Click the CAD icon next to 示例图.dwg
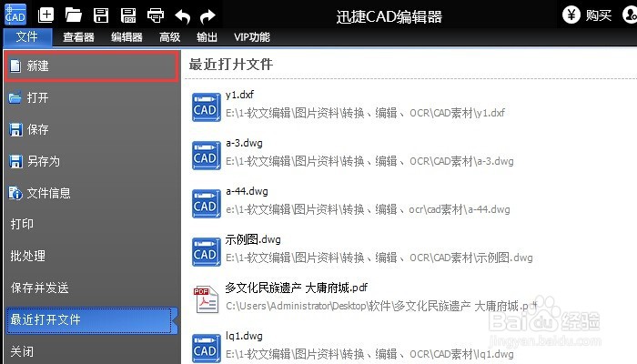 206,252
